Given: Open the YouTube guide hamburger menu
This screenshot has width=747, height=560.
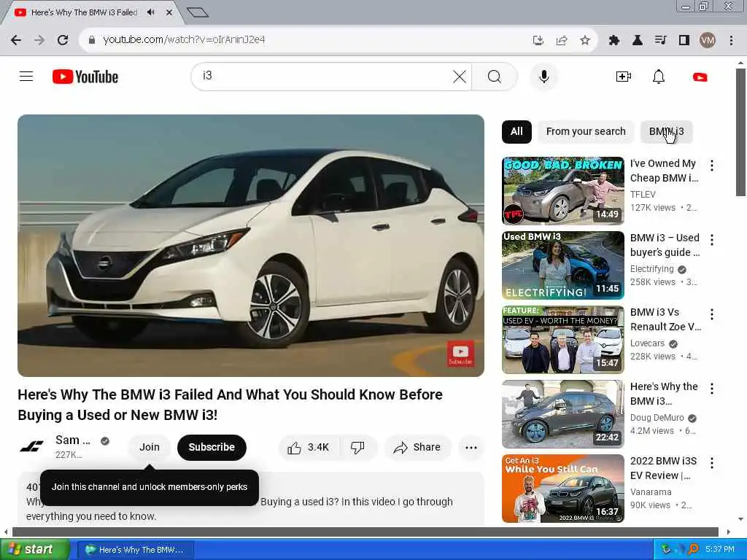Looking at the screenshot, I should tap(26, 76).
